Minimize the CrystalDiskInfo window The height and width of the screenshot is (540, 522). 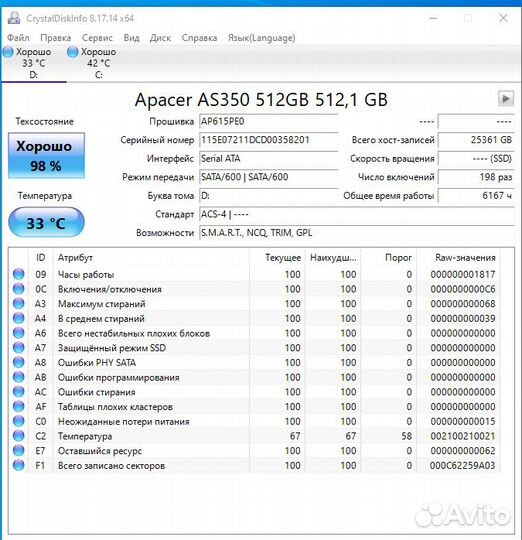click(433, 18)
